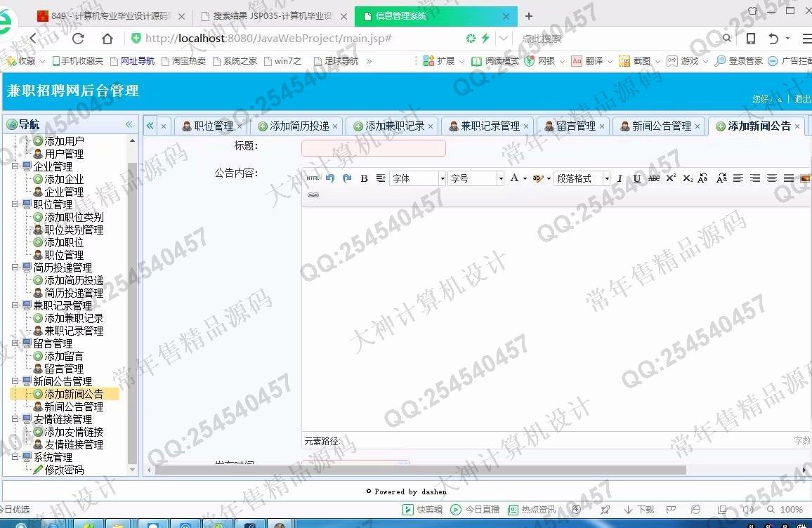Click the font color A icon
Image resolution: width=812 pixels, height=528 pixels.
point(514,178)
